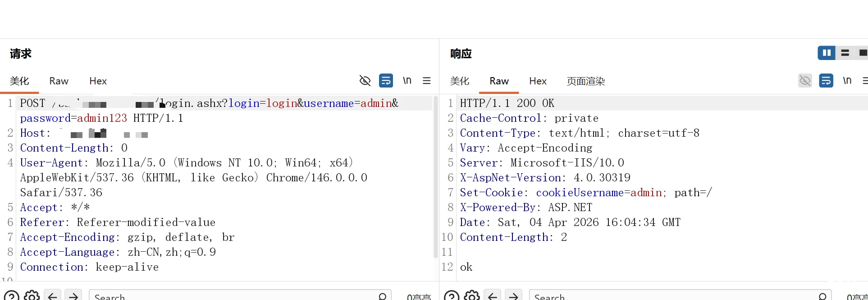Click the response search help icon
This screenshot has width=868, height=300.
point(452,296)
